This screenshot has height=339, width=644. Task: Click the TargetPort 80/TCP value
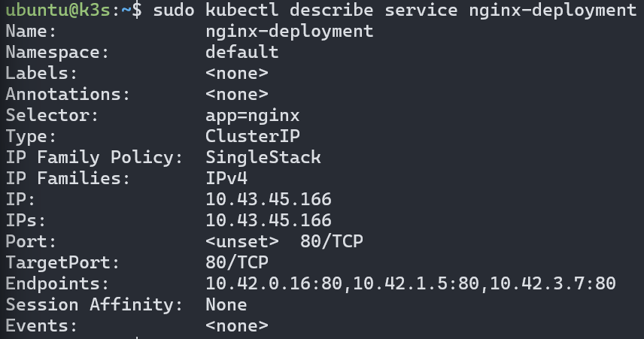(x=236, y=263)
